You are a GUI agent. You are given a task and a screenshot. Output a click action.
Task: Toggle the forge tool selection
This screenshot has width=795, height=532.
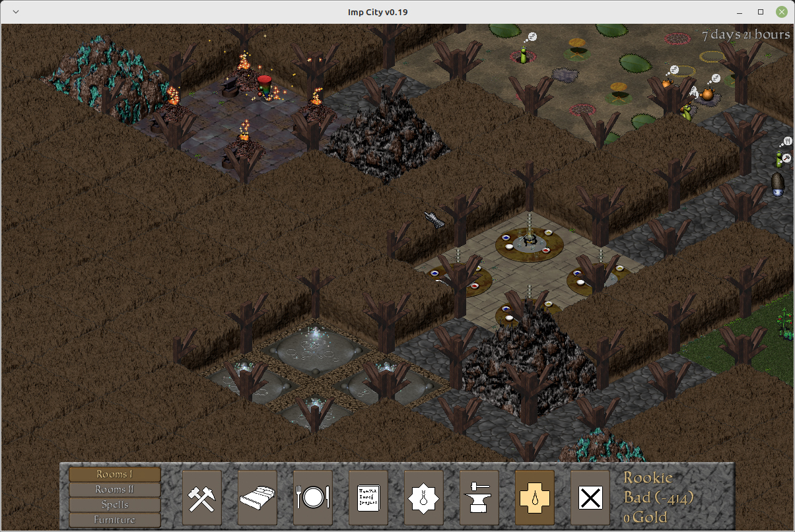[479, 498]
